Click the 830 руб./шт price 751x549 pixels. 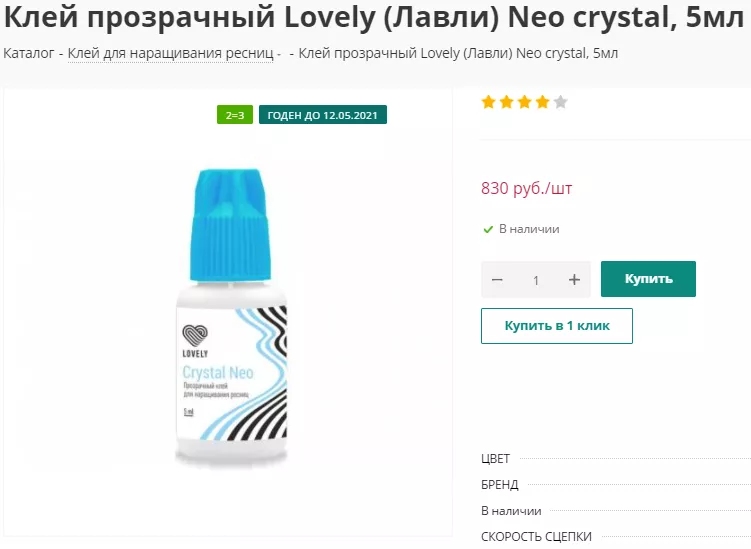click(x=527, y=188)
